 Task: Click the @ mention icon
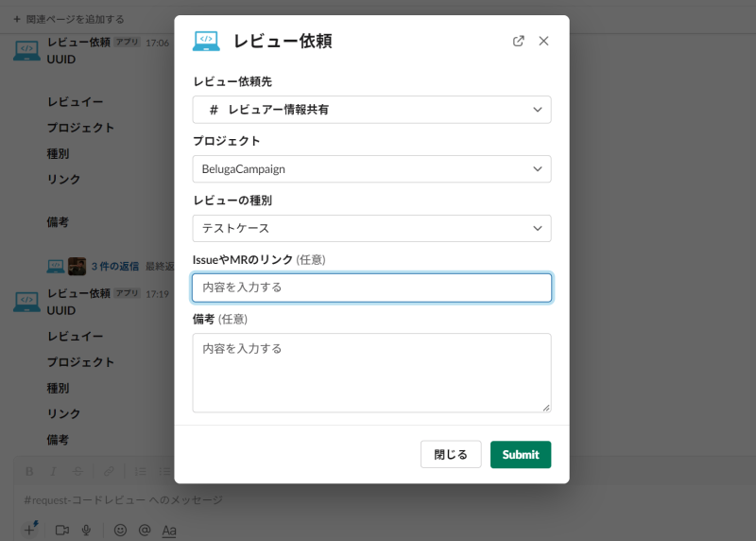[x=145, y=531]
